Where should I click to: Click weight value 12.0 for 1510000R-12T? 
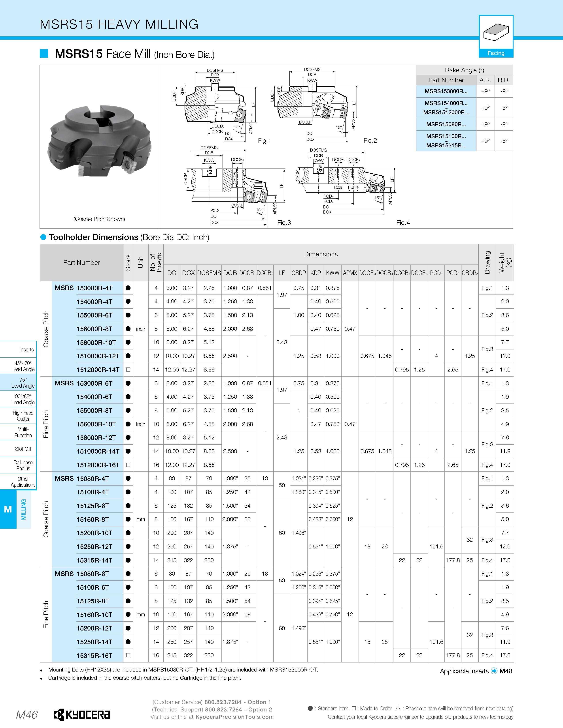click(x=505, y=356)
